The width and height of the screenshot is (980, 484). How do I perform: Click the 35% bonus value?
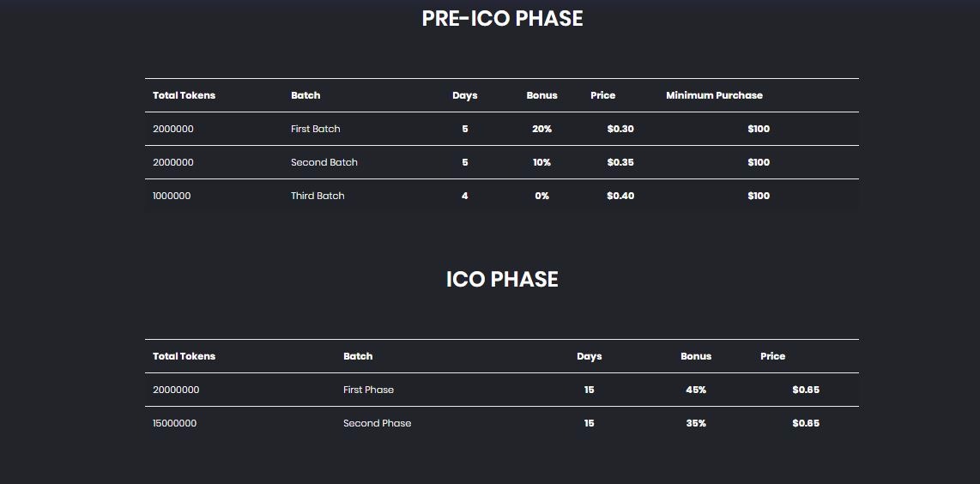point(695,423)
